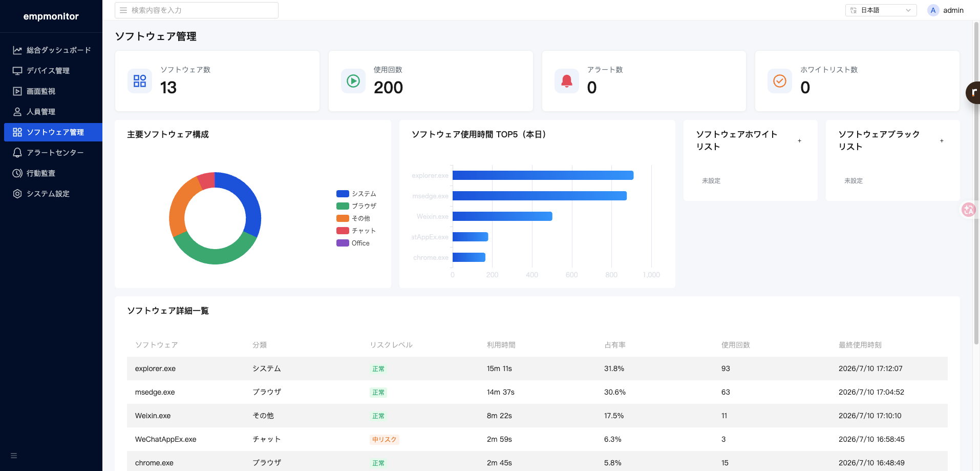Toggle その他 orange legend swatch
Image resolution: width=980 pixels, height=471 pixels.
point(343,218)
